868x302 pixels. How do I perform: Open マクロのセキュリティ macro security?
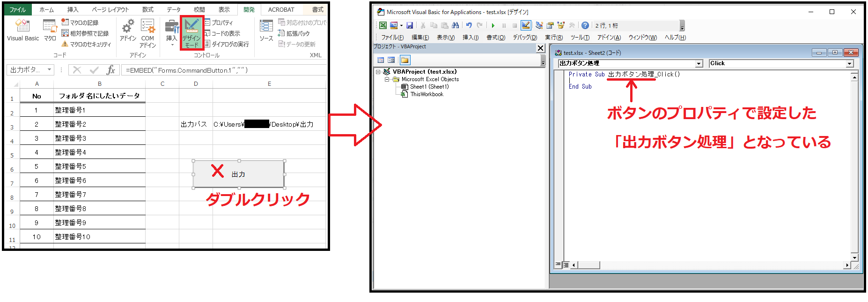pyautogui.click(x=87, y=44)
